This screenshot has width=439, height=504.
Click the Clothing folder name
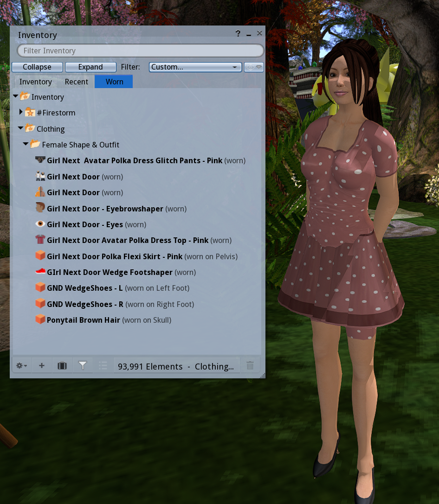click(51, 129)
